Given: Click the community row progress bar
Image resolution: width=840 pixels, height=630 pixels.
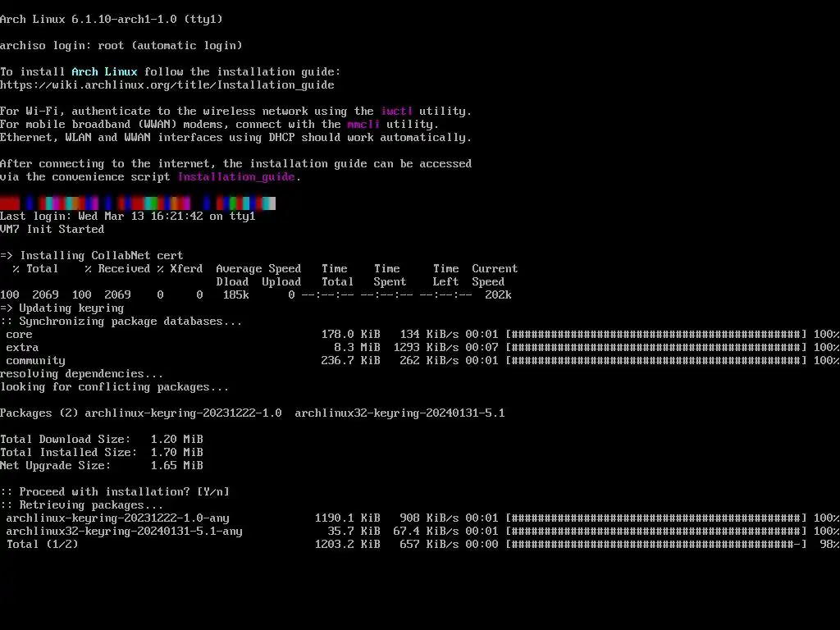Looking at the screenshot, I should (656, 361).
